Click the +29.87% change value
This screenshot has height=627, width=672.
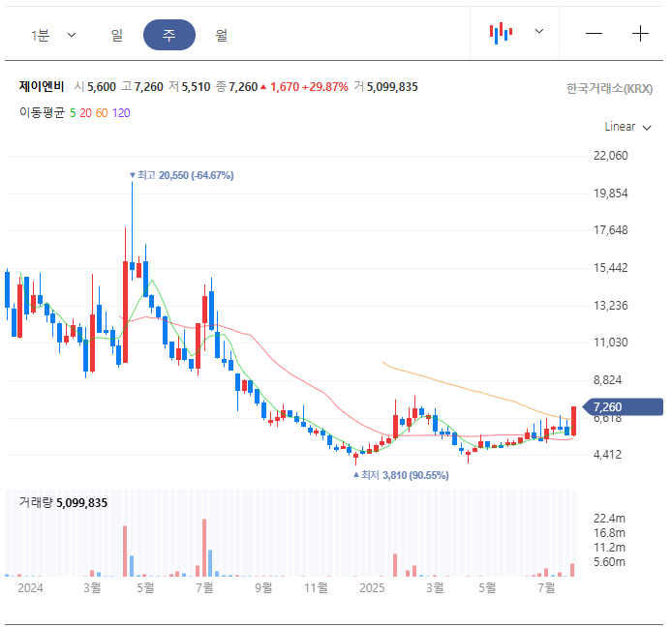324,87
